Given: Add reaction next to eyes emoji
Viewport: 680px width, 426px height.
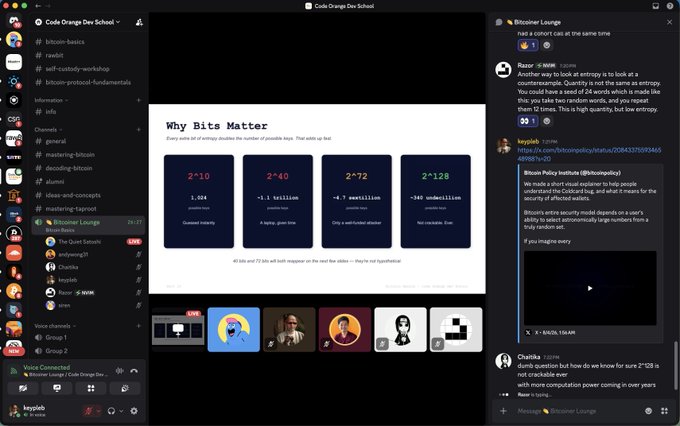Looking at the screenshot, I should point(547,121).
